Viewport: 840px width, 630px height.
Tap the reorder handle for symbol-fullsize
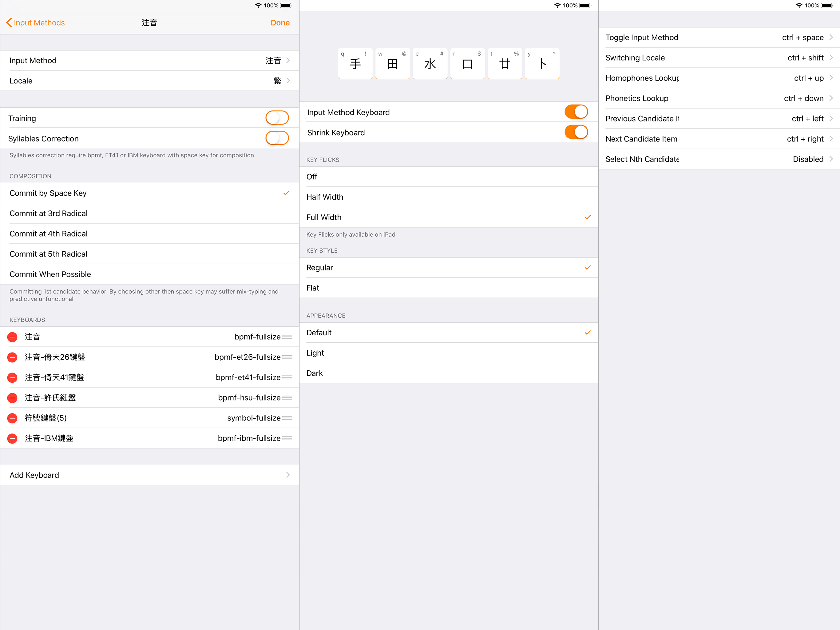tap(287, 418)
